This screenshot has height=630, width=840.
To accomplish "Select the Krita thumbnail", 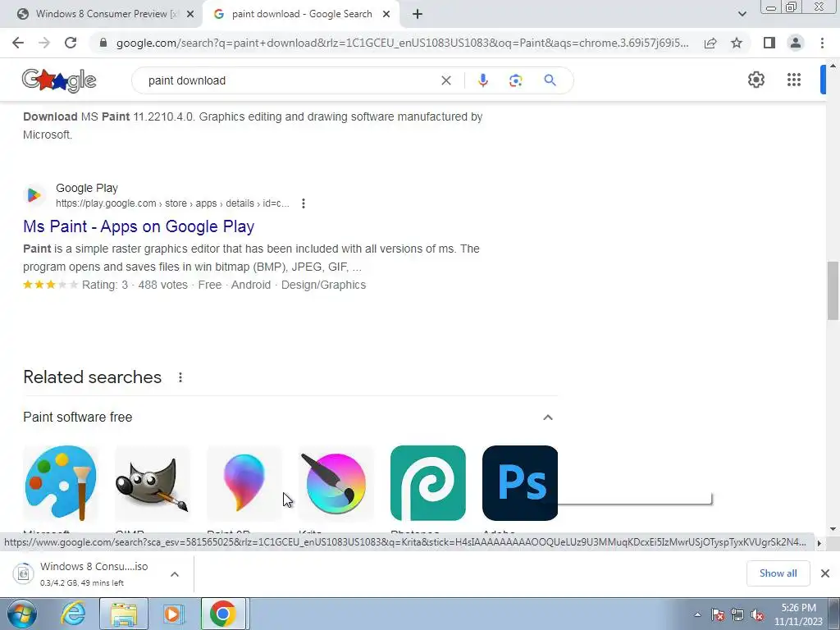I will (x=336, y=482).
